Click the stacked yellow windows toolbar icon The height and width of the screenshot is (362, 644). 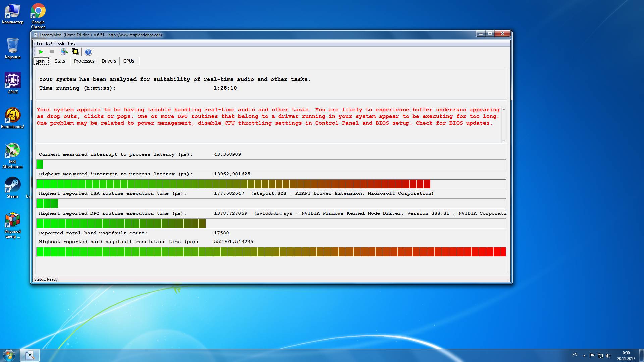point(75,52)
